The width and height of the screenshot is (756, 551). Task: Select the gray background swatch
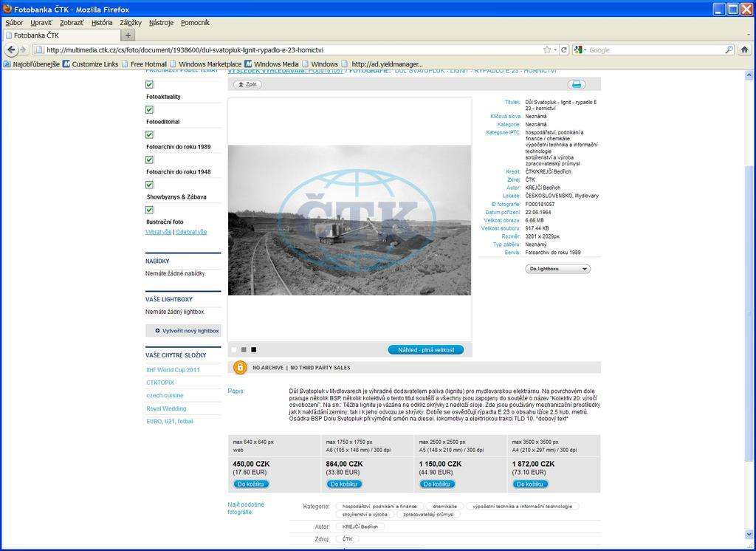(x=244, y=350)
